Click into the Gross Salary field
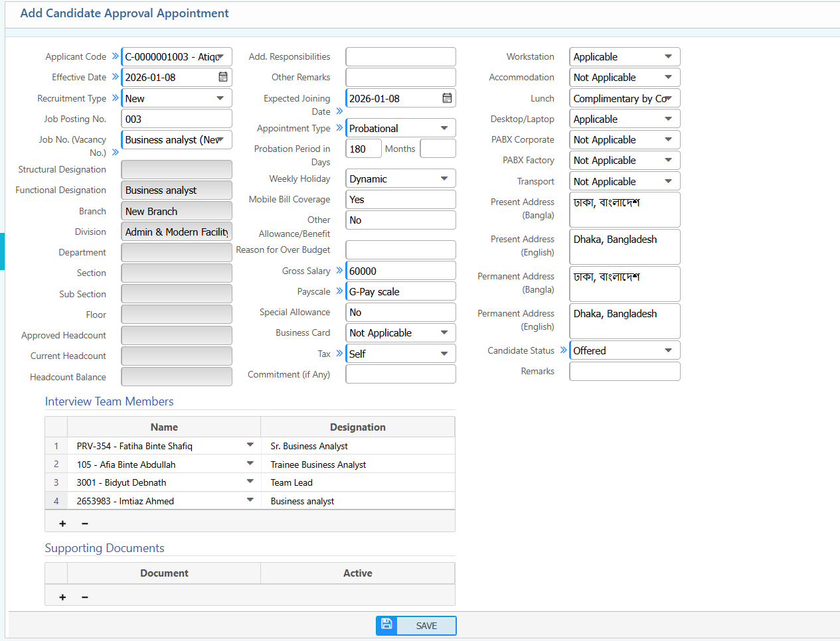 400,271
